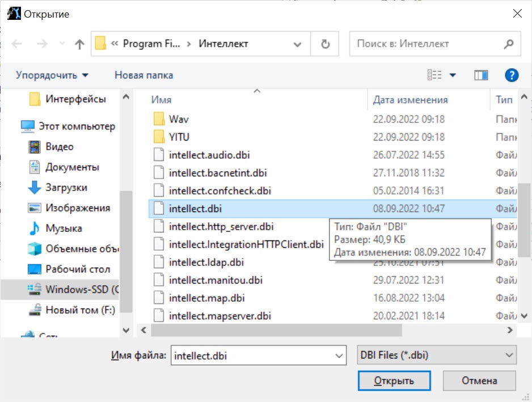
Task: Click the refresh folder button
Action: [325, 44]
